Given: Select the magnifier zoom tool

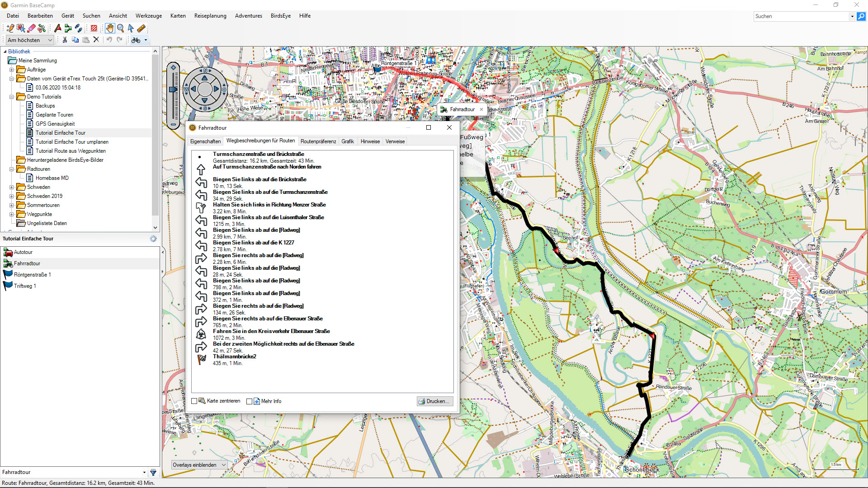Looking at the screenshot, I should 120,28.
